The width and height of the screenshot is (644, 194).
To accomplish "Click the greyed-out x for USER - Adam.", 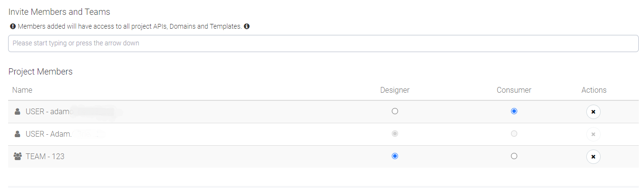I will pyautogui.click(x=593, y=134).
